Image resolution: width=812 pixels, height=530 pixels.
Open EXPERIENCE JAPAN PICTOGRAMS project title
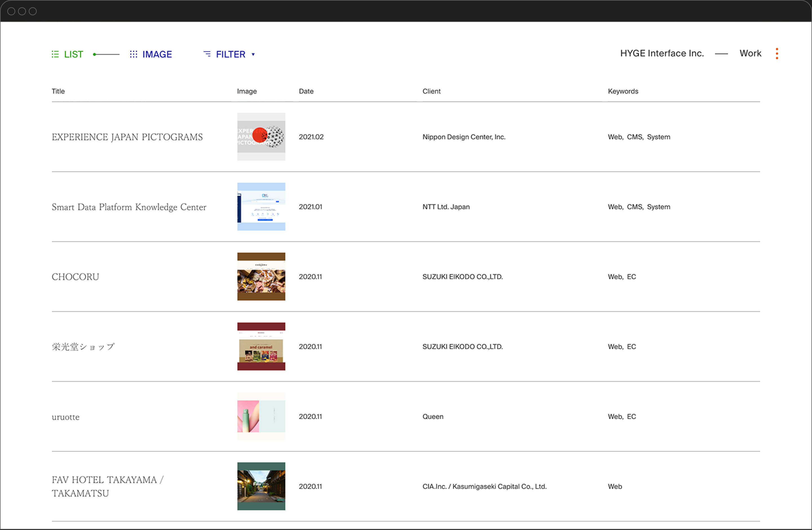click(x=127, y=137)
